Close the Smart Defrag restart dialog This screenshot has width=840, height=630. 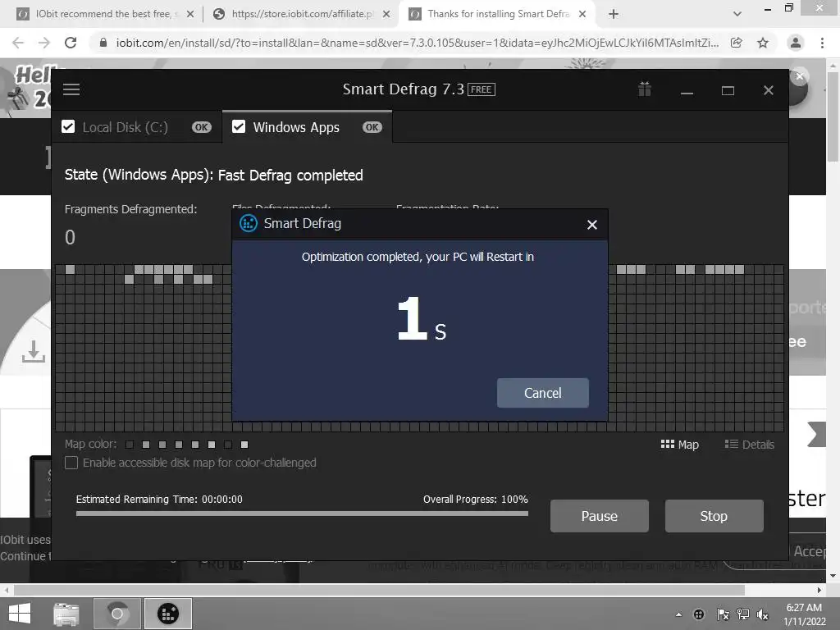[x=591, y=225]
